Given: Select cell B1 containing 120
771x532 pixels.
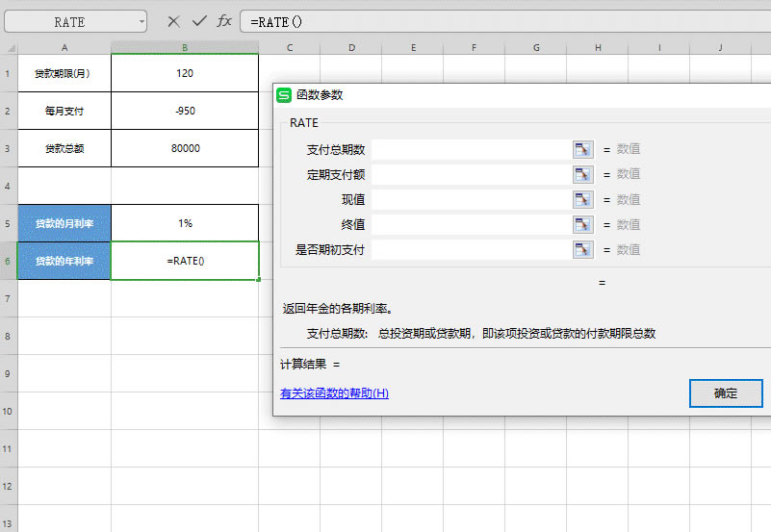Looking at the screenshot, I should click(185, 73).
